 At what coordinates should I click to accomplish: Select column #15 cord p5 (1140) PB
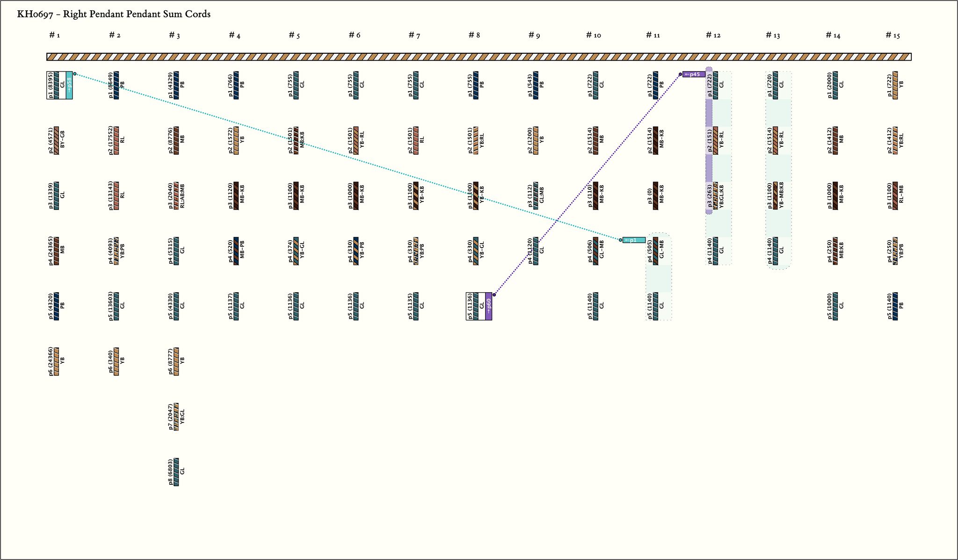895,306
